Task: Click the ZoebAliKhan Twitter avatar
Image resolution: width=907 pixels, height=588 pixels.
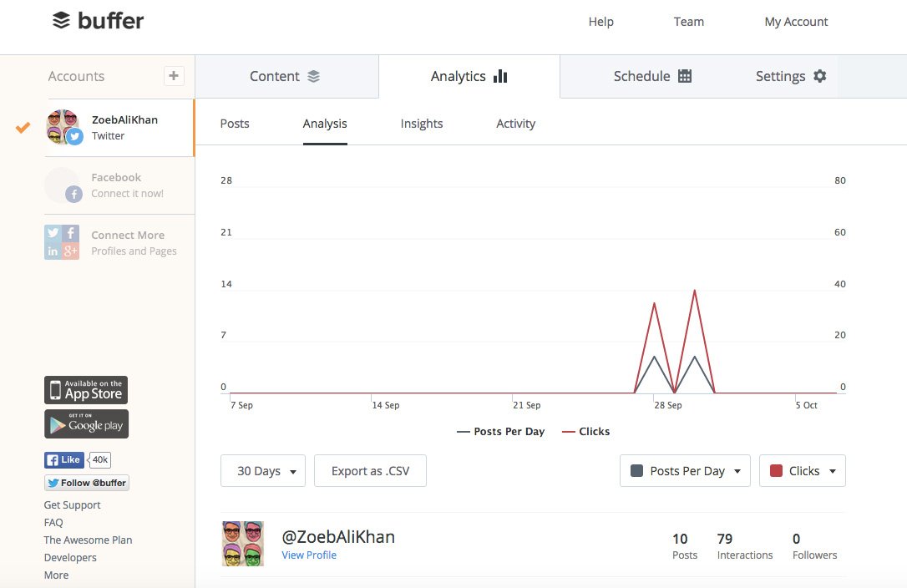Action: (63, 127)
